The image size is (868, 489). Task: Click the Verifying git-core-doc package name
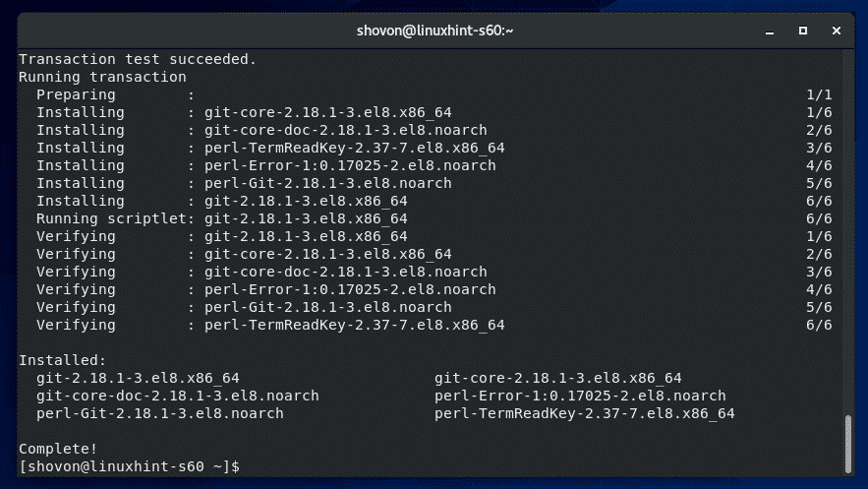point(345,272)
